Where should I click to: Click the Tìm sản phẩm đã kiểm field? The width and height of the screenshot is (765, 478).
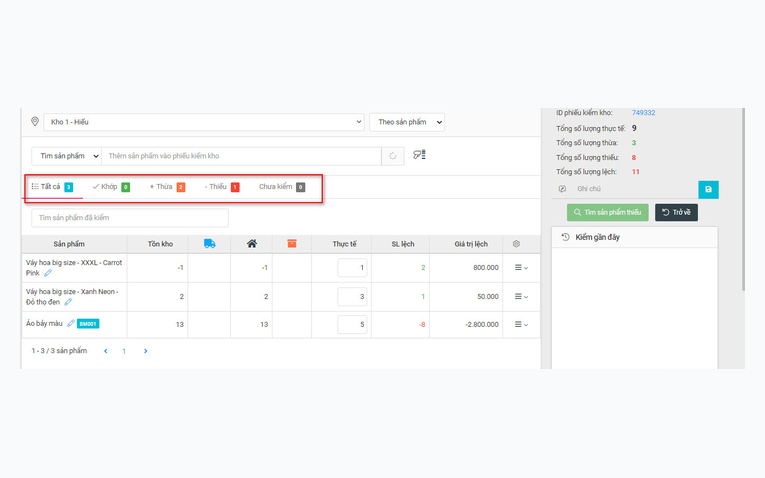(130, 218)
